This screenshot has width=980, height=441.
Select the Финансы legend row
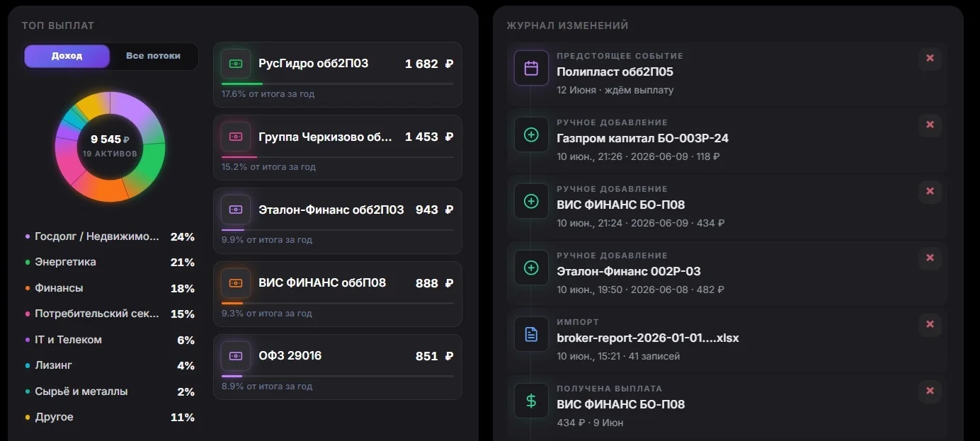coord(110,288)
